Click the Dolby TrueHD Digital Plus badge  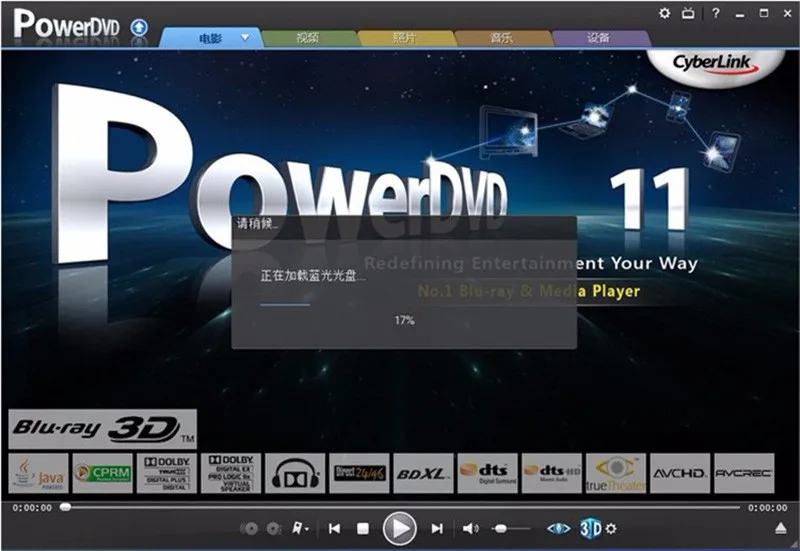(x=167, y=473)
